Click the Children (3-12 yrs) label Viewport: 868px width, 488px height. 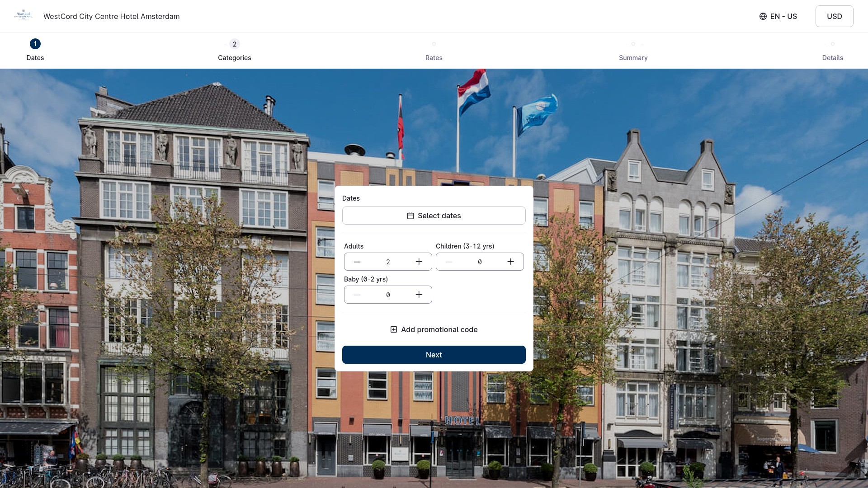465,246
